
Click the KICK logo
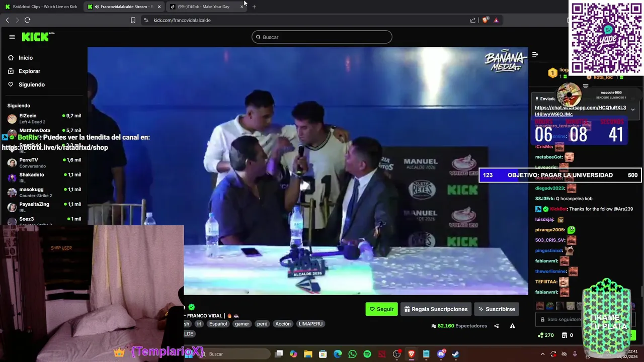(x=38, y=37)
